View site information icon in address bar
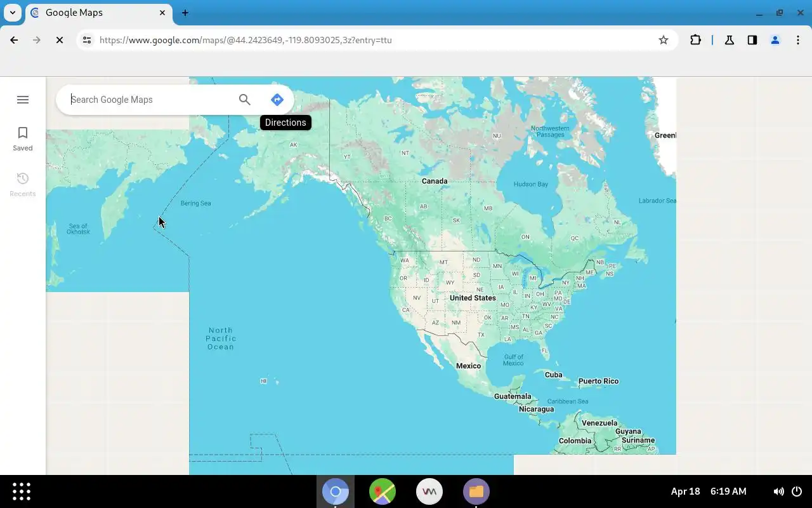The width and height of the screenshot is (812, 508). (87, 40)
